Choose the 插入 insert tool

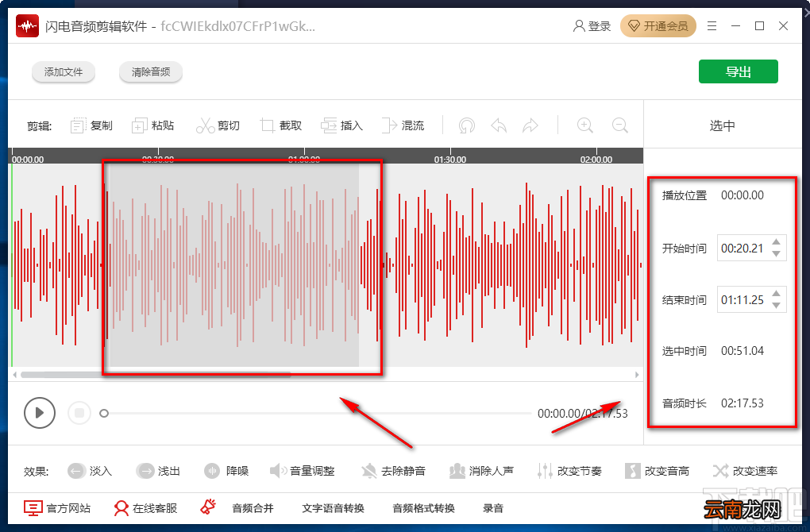[341, 125]
